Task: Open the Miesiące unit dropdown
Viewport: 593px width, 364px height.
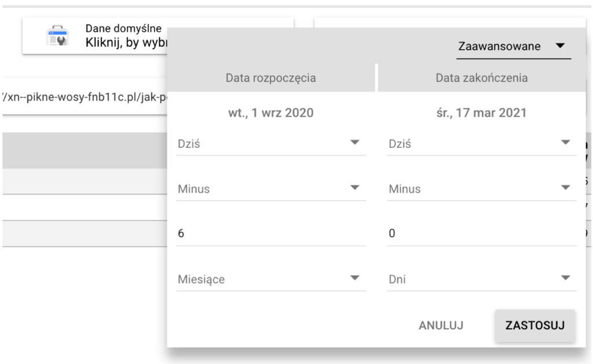Action: pyautogui.click(x=270, y=279)
